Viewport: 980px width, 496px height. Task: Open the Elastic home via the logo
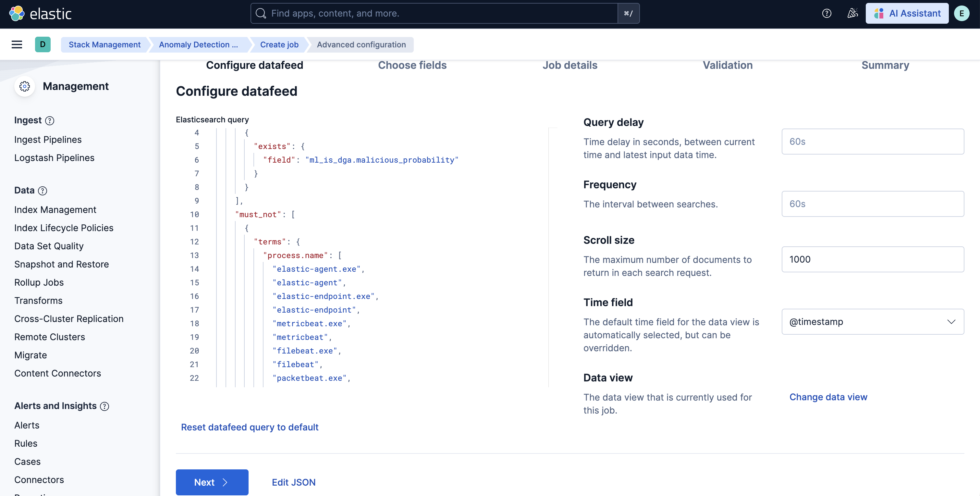click(x=40, y=13)
